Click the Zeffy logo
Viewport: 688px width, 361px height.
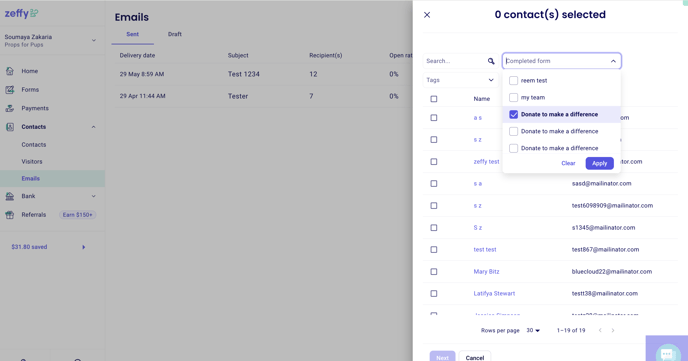[x=22, y=14]
